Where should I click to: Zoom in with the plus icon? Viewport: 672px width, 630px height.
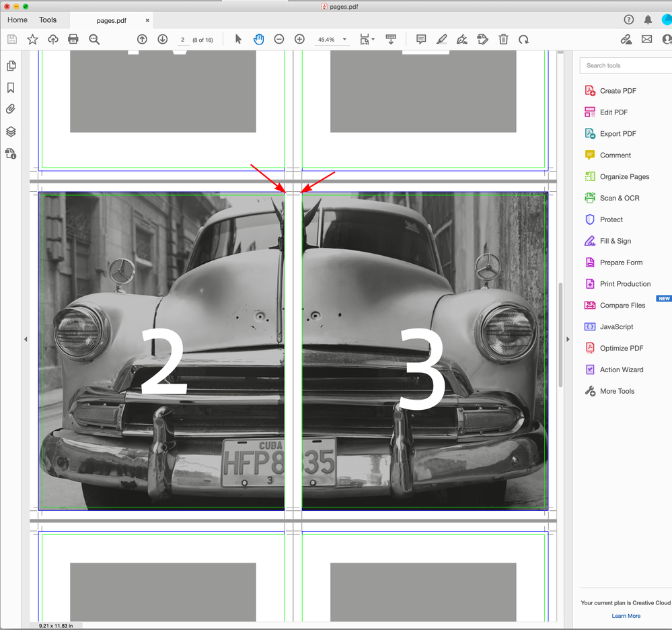click(x=299, y=40)
